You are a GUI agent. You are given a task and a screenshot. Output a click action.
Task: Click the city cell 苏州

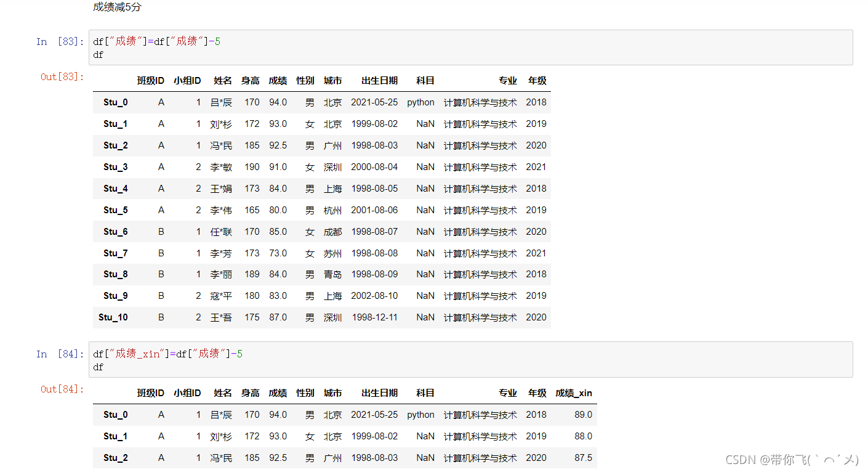[333, 253]
